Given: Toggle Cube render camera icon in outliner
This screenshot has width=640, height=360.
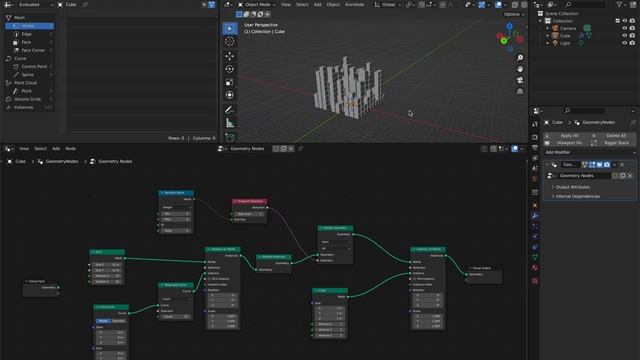Looking at the screenshot, I should click(x=632, y=36).
